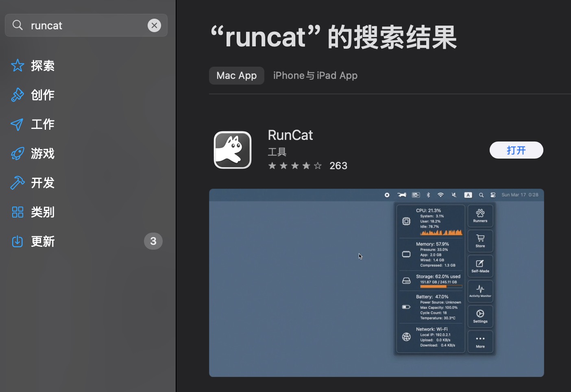Click the muted volume icon in preview
571x392 pixels.
pyautogui.click(x=454, y=195)
